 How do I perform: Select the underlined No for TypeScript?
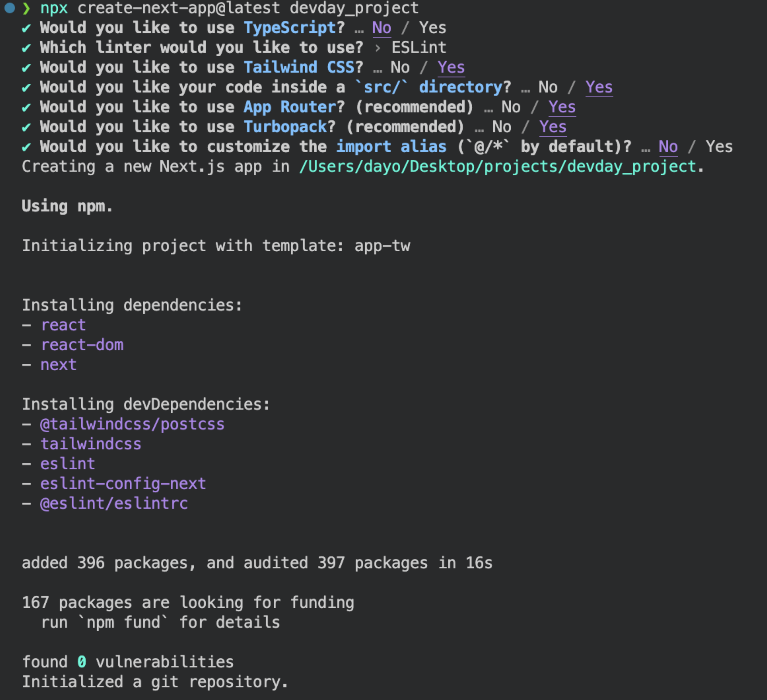pos(382,28)
